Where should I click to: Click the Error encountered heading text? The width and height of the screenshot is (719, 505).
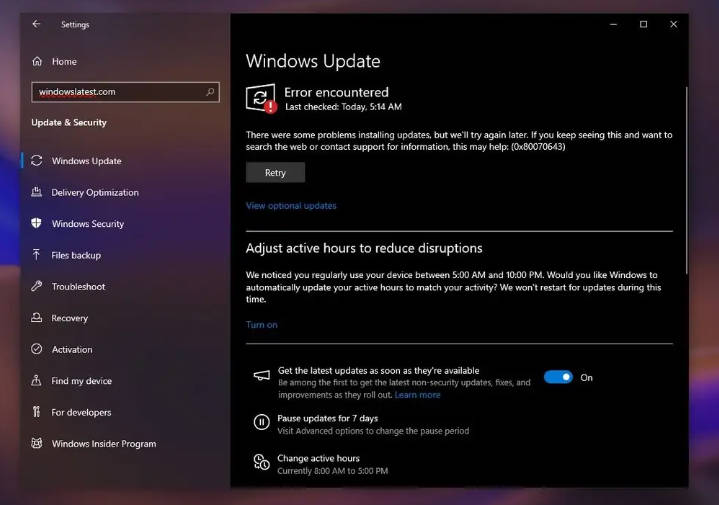[x=336, y=92]
